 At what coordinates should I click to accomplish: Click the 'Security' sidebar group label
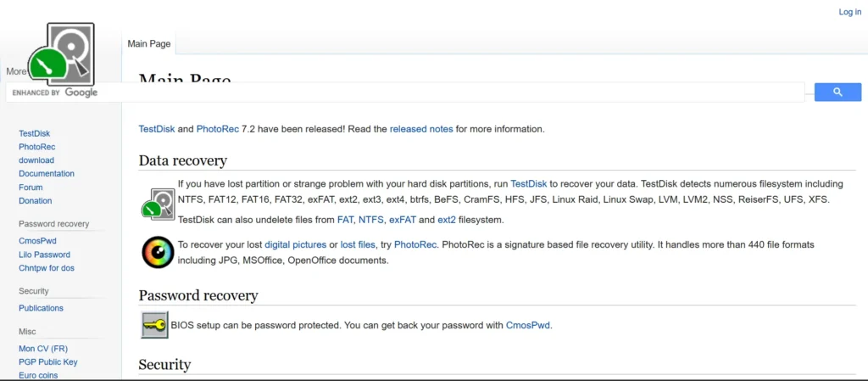coord(34,291)
